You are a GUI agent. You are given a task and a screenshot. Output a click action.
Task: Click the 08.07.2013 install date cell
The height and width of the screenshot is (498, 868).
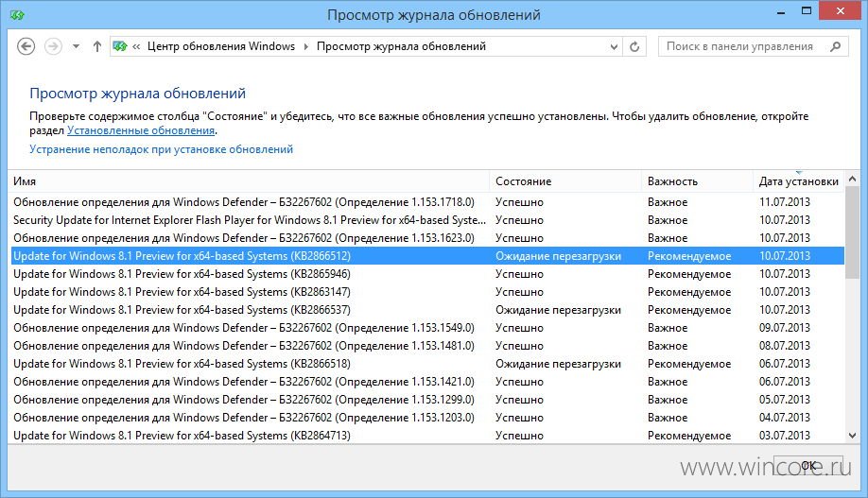click(785, 346)
